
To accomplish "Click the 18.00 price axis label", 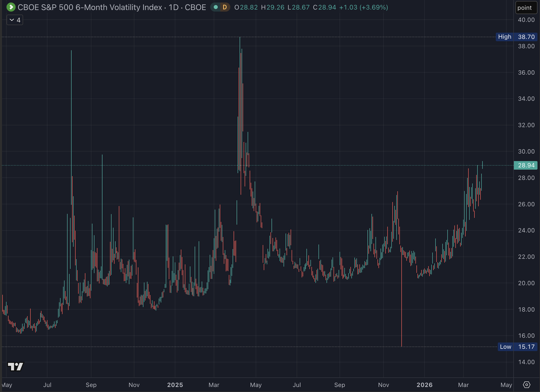I will (526, 310).
